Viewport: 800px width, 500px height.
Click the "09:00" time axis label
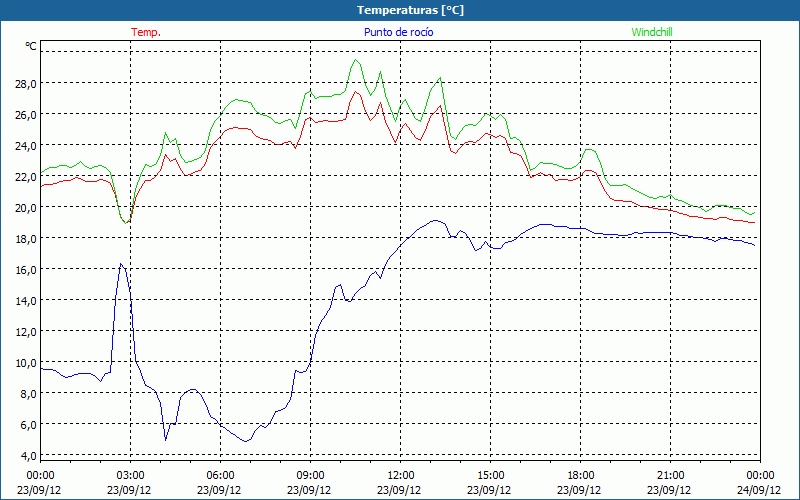click(310, 476)
